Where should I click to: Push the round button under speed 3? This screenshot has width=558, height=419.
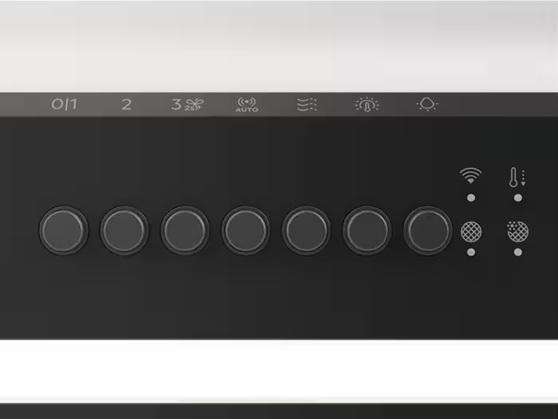click(x=185, y=230)
